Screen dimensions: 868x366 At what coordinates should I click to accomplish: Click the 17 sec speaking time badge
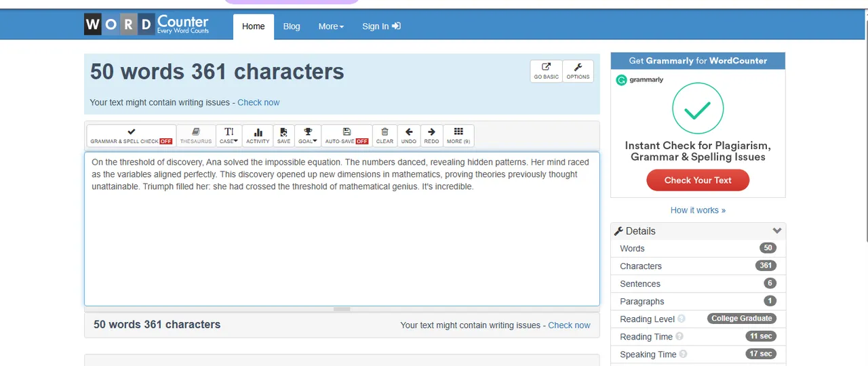click(x=761, y=354)
